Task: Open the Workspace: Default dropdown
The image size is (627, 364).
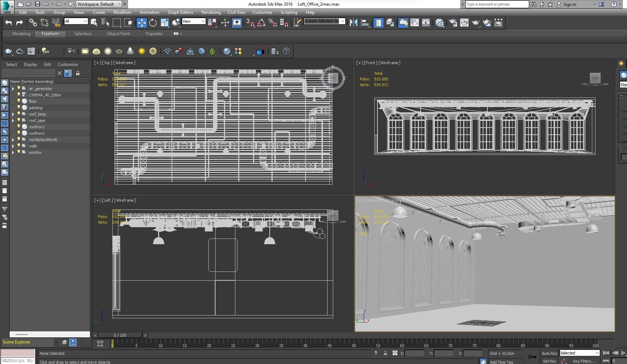Action: [99, 4]
